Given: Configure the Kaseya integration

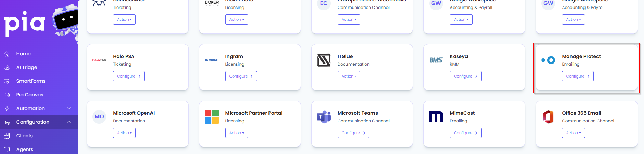Looking at the screenshot, I should [465, 76].
